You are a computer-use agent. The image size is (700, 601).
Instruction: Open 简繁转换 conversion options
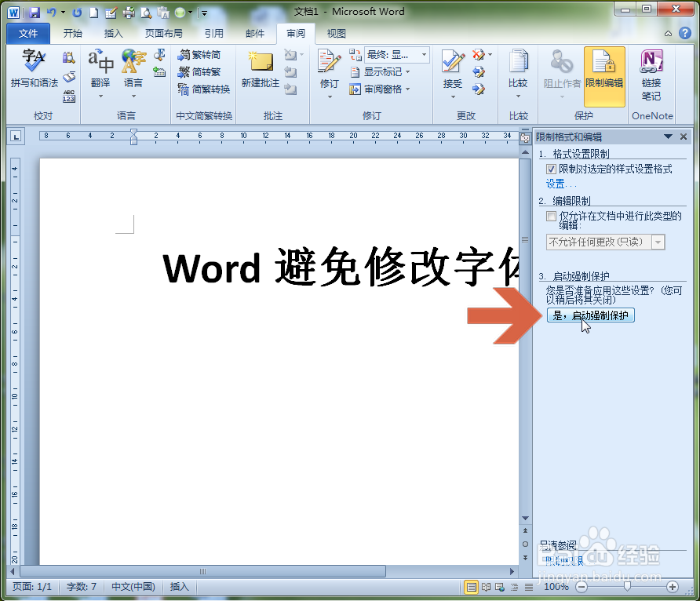click(x=203, y=89)
